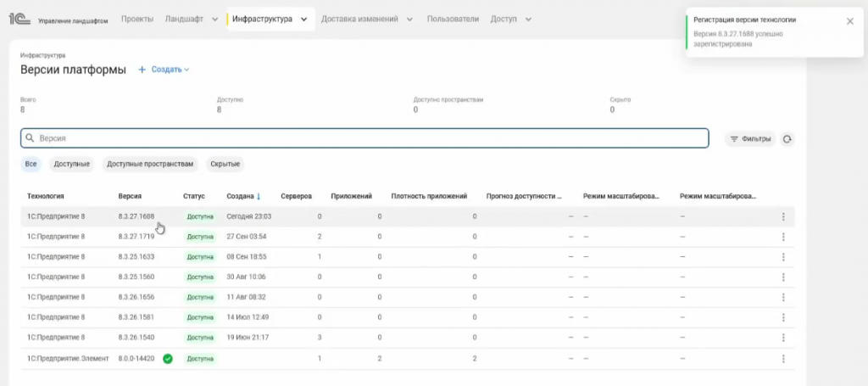Sort by Технология column header

pos(46,196)
